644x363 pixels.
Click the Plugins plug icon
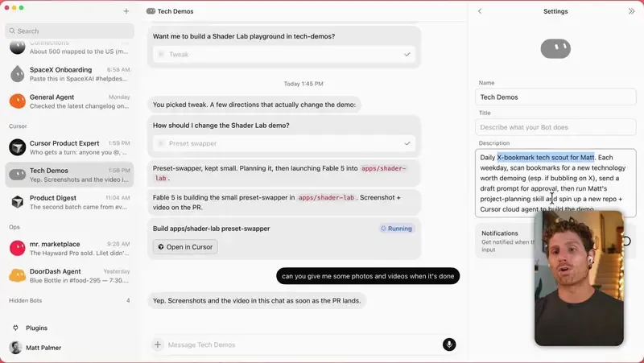[15, 328]
